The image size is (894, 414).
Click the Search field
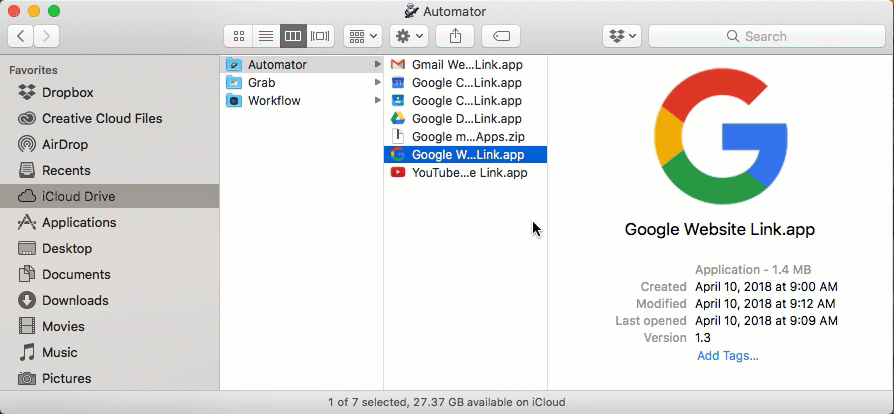pos(765,36)
